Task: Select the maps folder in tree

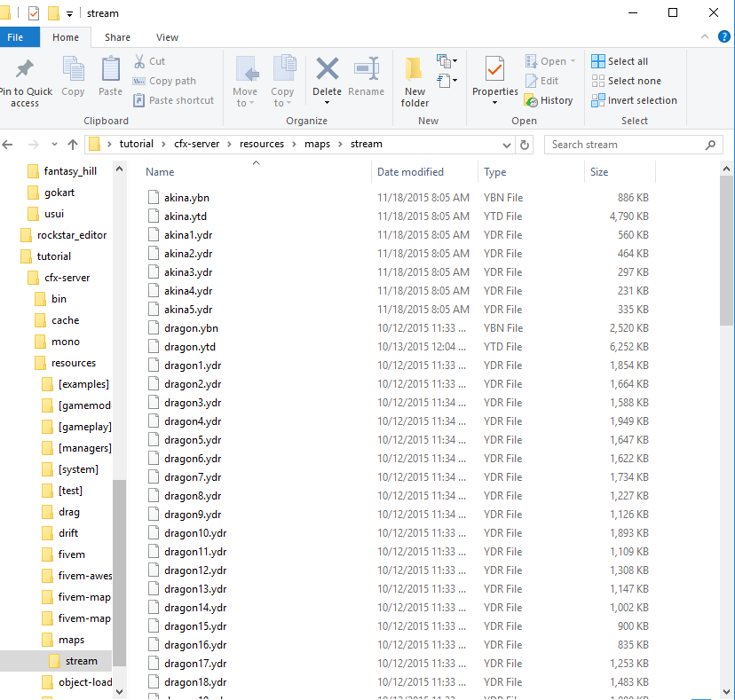Action: pos(71,640)
